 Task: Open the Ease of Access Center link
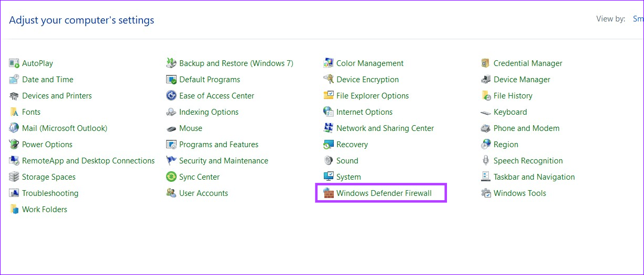(216, 96)
